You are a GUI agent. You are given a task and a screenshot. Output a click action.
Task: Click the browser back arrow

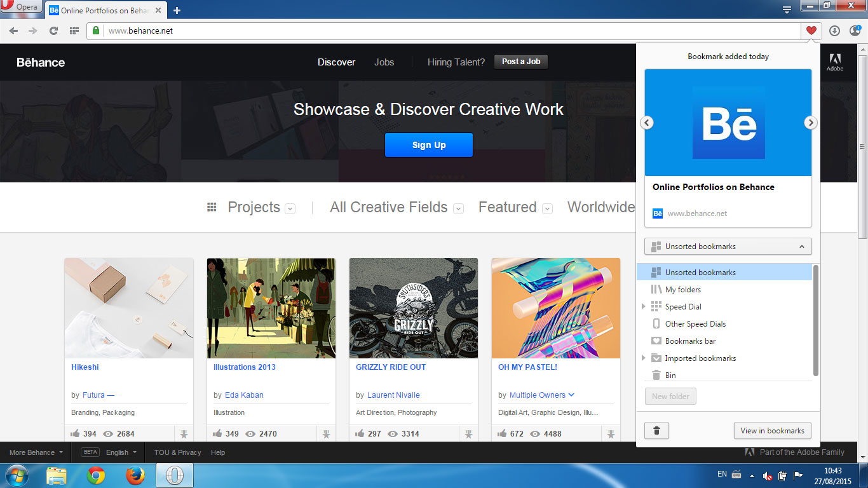coord(13,30)
